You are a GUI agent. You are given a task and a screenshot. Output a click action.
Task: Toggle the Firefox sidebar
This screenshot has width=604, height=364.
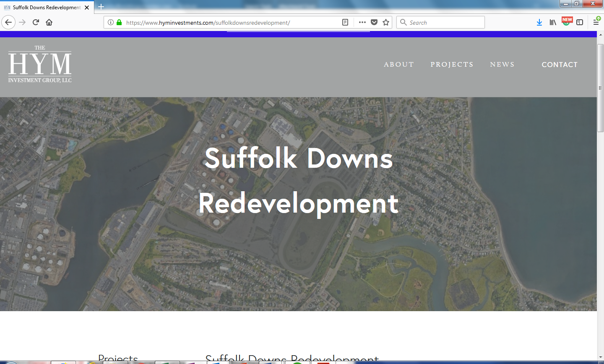[x=580, y=22]
